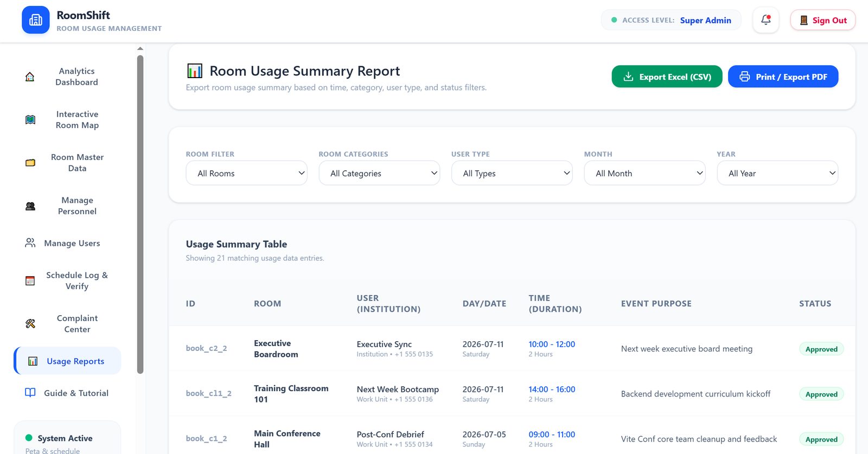
Task: Click Next Week Bootcamp user name
Action: [x=398, y=389]
